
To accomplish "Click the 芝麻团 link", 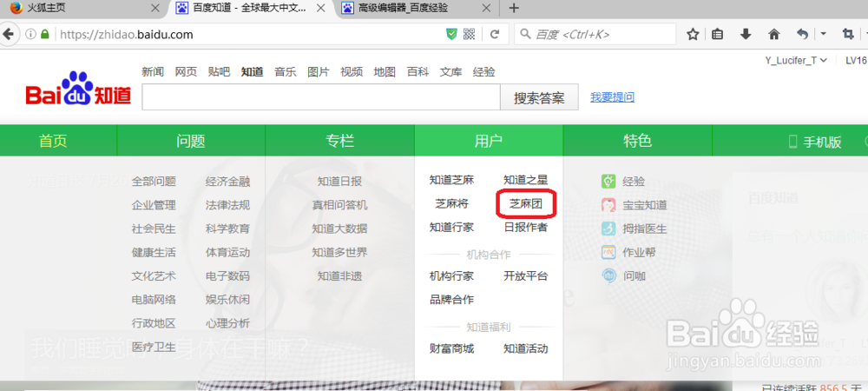I will coord(526,204).
